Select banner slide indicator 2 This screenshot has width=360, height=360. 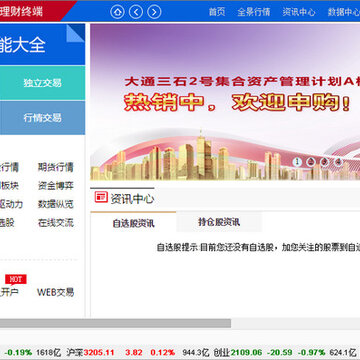(311, 162)
